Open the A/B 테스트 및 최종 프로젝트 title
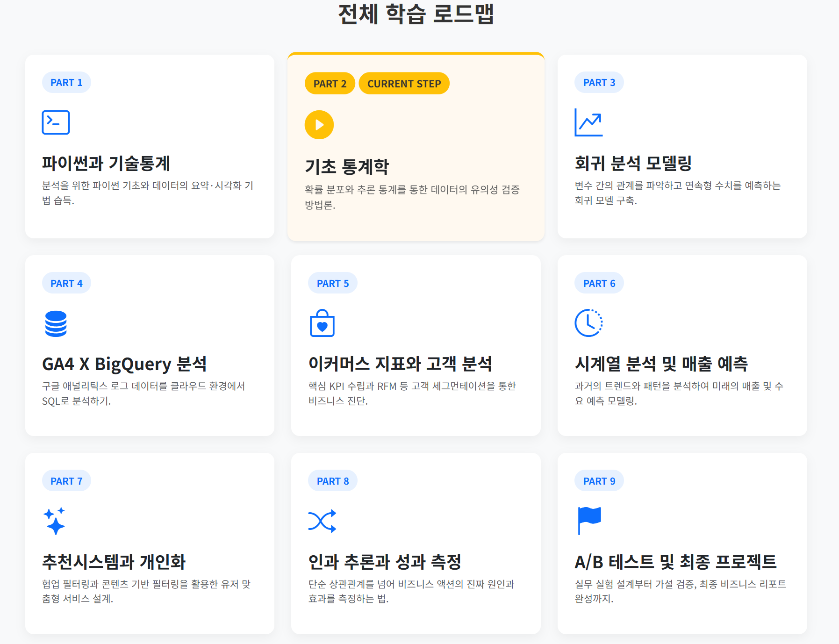 click(675, 561)
